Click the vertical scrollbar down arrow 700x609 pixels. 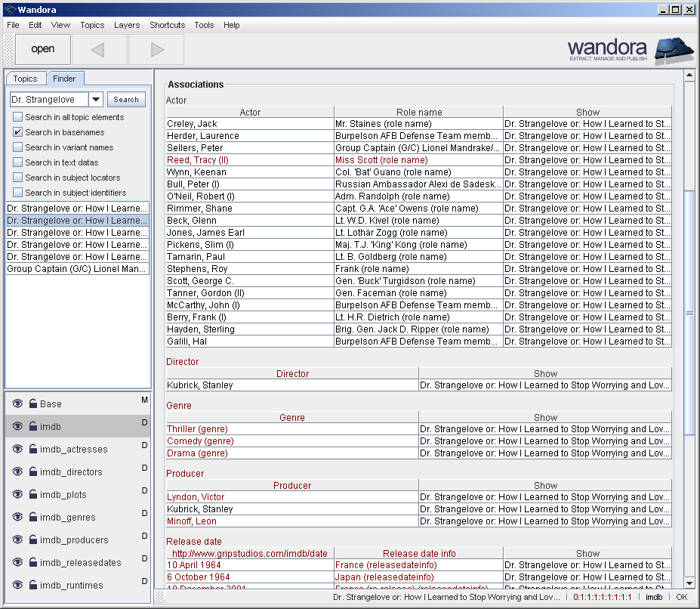(689, 583)
